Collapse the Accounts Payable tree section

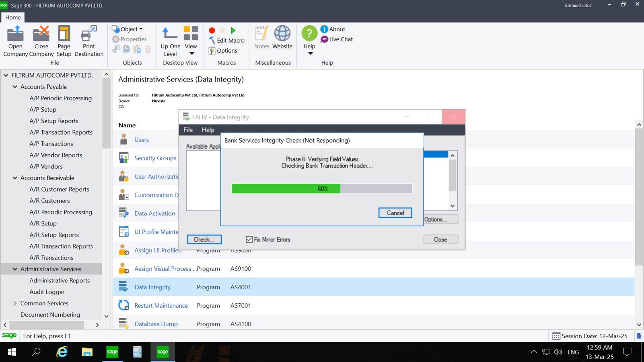pos(15,86)
